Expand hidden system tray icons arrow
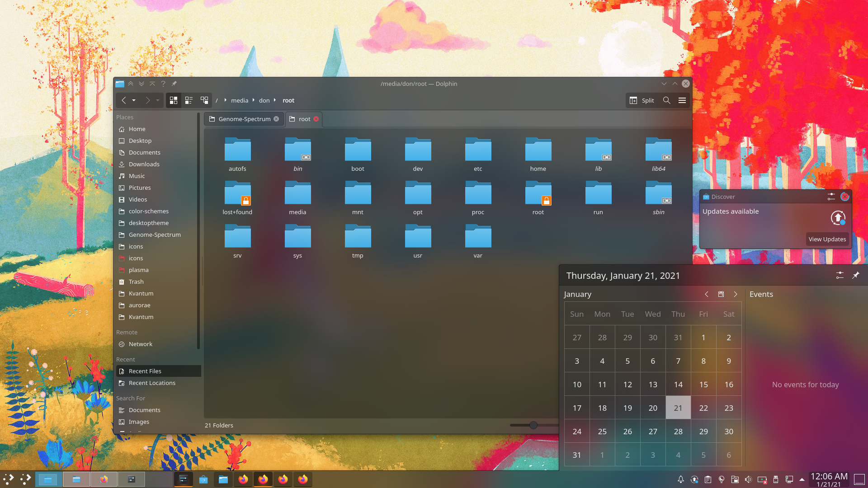Screen dimensions: 868x488 802,479
